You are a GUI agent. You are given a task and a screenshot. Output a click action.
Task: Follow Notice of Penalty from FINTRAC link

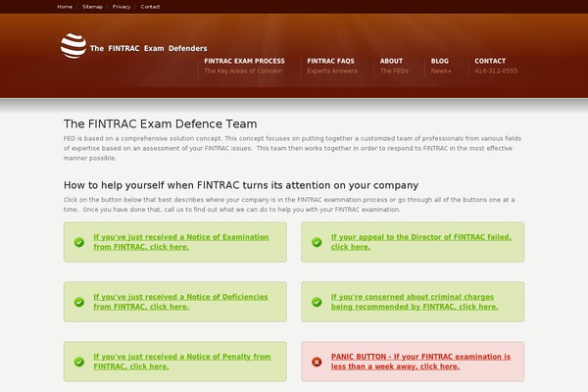click(182, 362)
